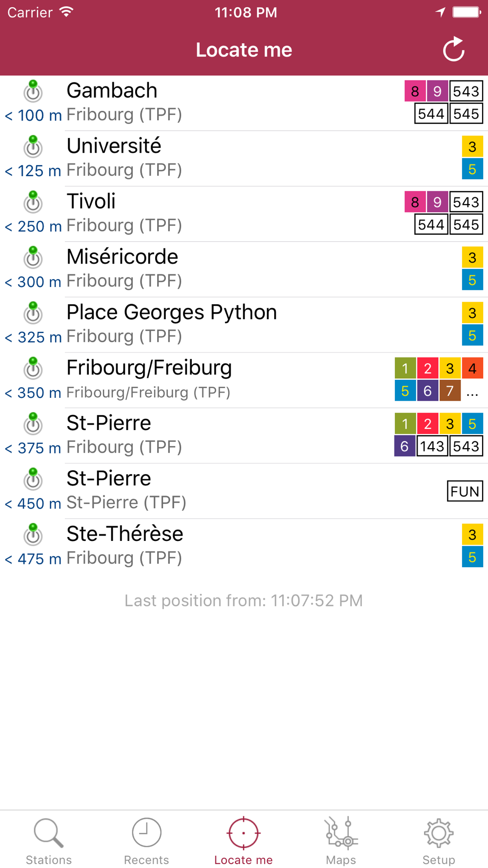Tap the FUN line badge
Viewport: 488px width, 868px height.
[x=465, y=491]
